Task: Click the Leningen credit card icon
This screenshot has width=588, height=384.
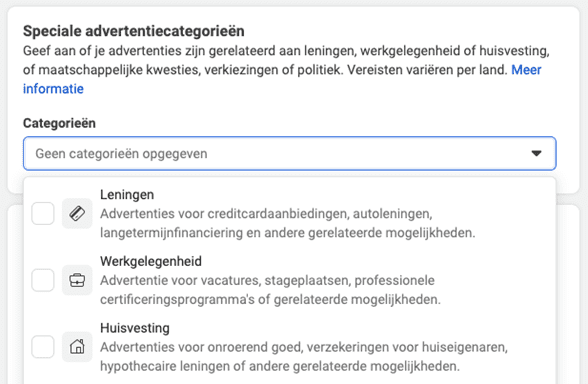Action: click(x=77, y=213)
